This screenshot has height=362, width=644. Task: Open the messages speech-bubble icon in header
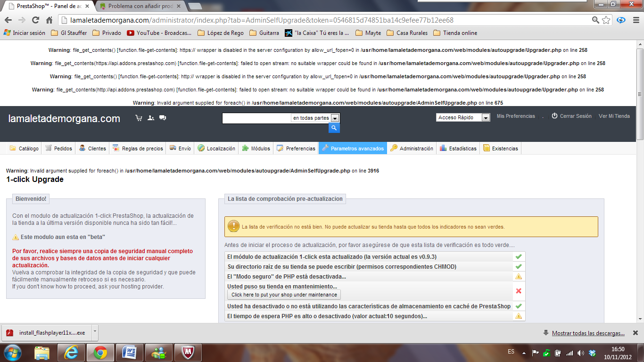coord(163,118)
